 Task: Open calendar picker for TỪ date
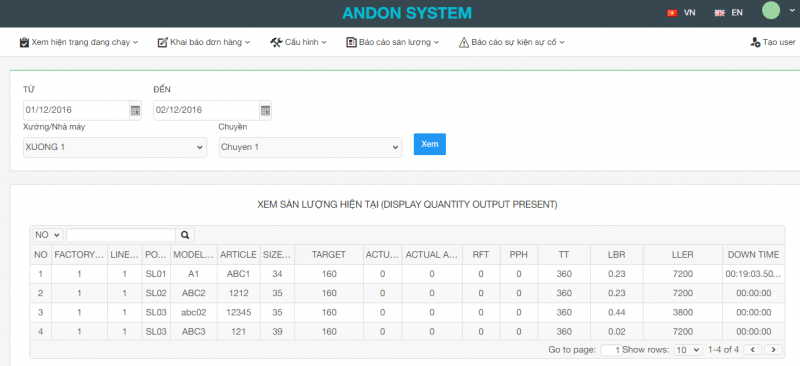click(135, 110)
